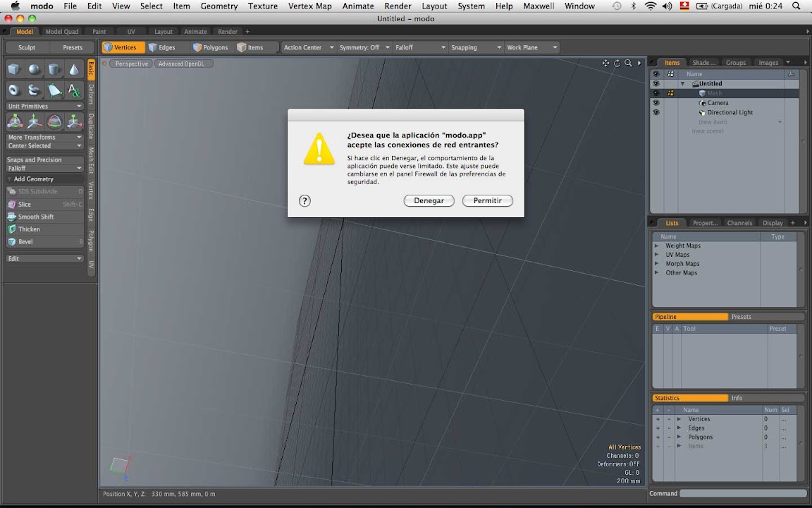The image size is (812, 508).
Task: Open the Unit Primitives dropdown
Action: click(x=45, y=107)
